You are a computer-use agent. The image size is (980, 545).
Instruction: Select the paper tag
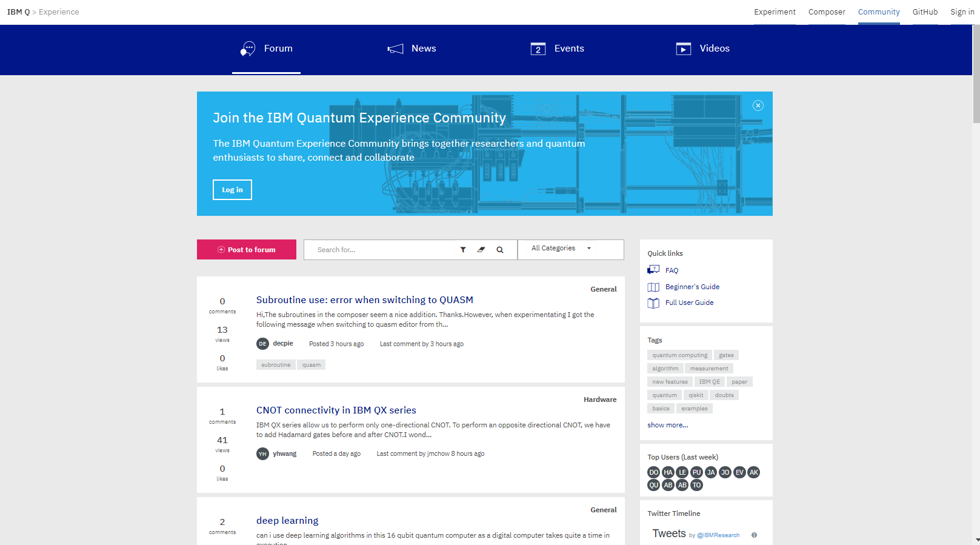pos(739,382)
